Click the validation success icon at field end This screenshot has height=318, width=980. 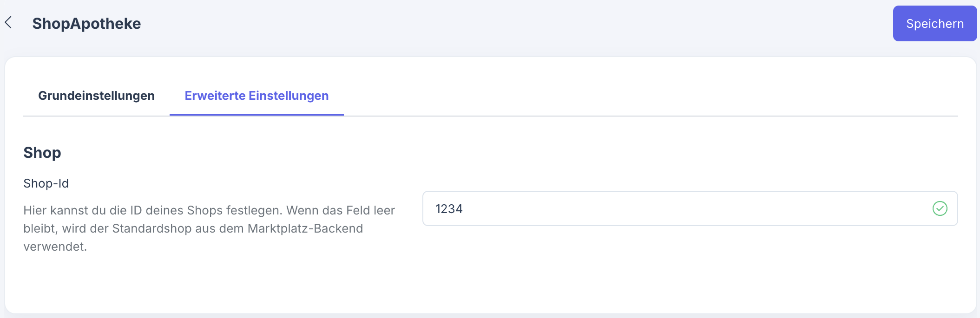(940, 208)
